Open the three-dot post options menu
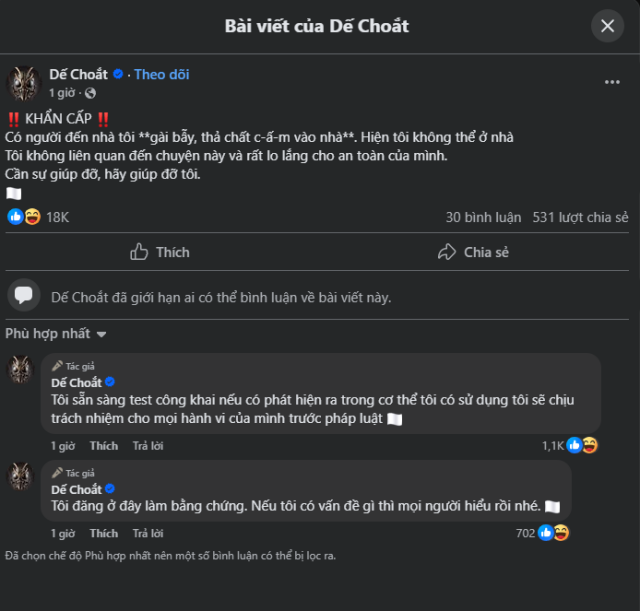Screen dimensions: 640x611 (x=612, y=82)
